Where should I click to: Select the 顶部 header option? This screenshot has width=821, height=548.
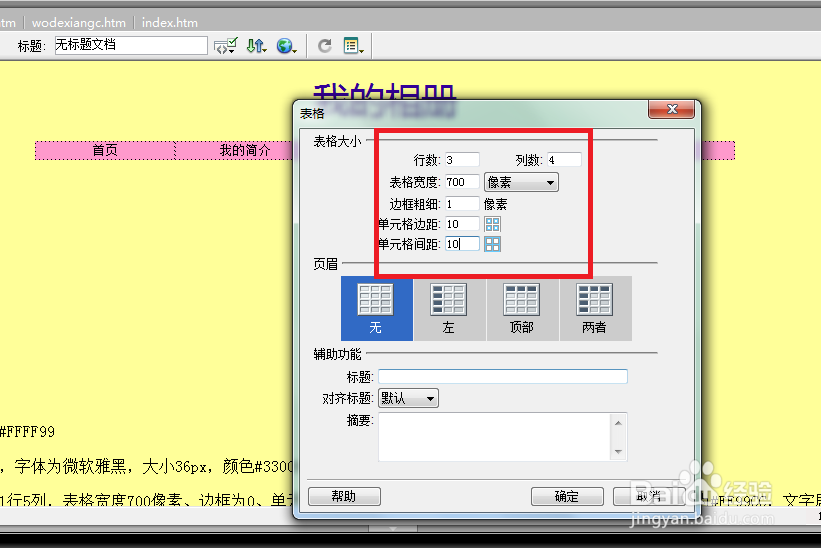(x=522, y=309)
